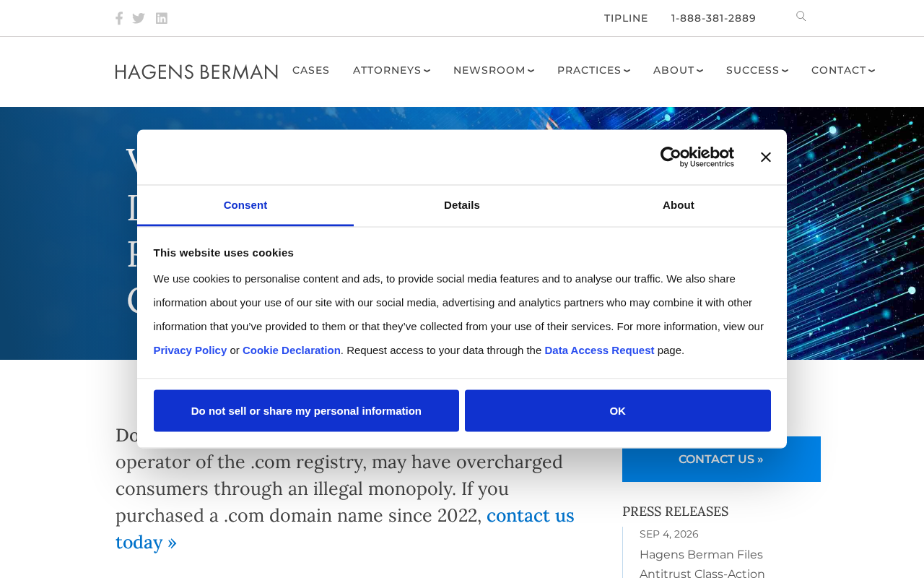Open the Cookie Declaration link
This screenshot has height=578, width=924.
point(292,350)
